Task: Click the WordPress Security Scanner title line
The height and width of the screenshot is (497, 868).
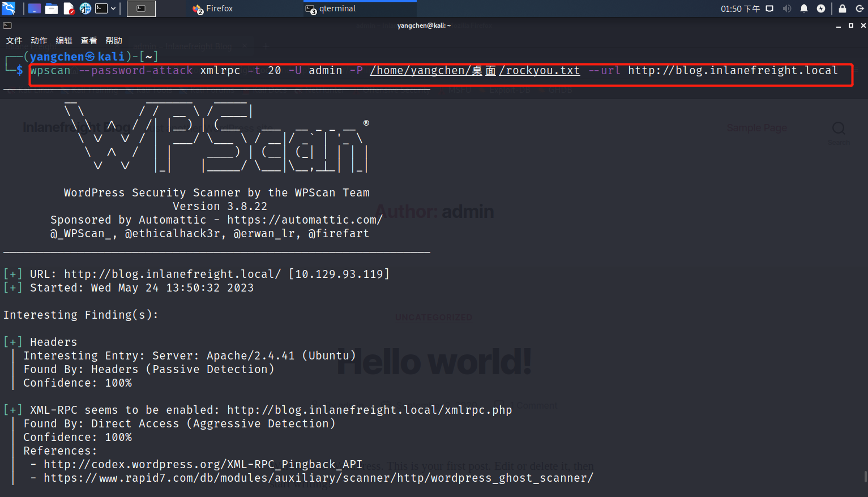Action: [x=217, y=193]
